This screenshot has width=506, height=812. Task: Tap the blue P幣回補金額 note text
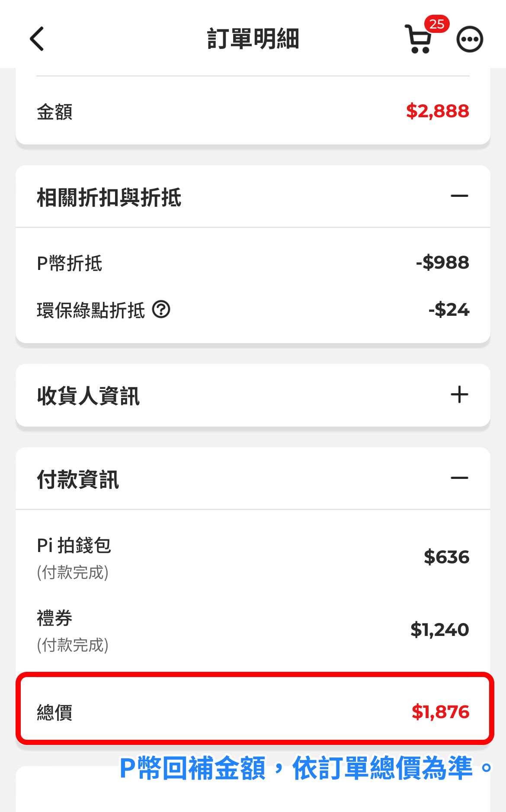305,768
